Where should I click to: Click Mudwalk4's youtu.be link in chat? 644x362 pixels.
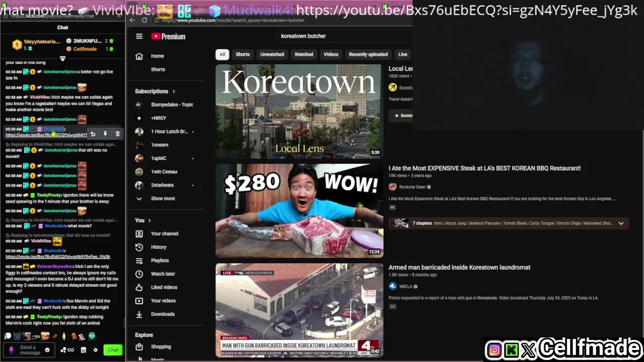point(58,257)
